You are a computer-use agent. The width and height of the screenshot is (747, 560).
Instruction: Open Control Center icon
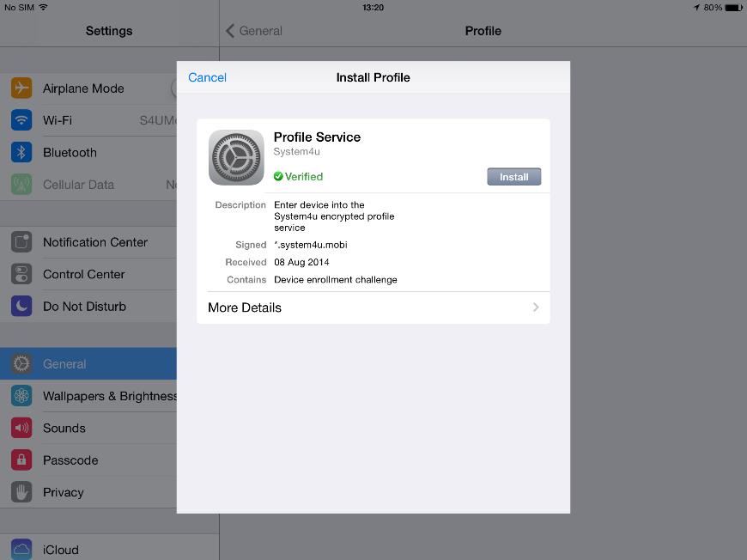tap(21, 274)
